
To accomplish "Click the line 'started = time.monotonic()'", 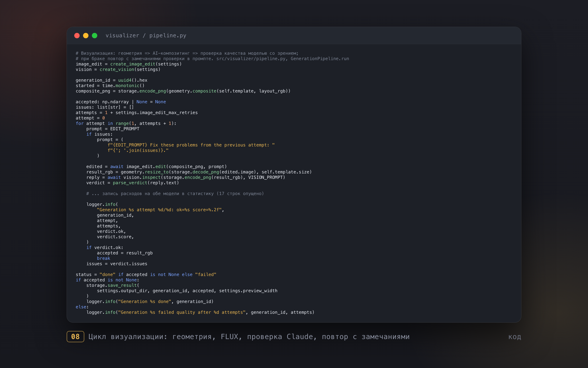I will 110,86.
